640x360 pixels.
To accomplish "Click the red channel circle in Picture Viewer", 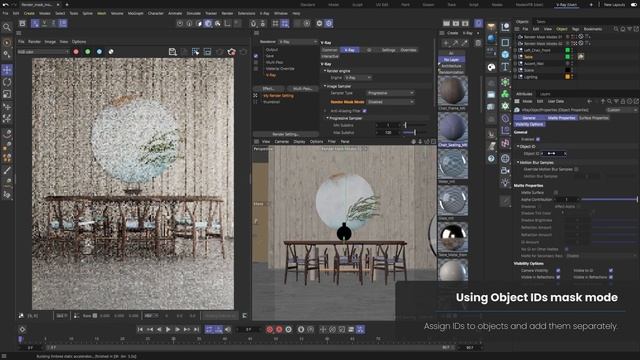I will [76, 52].
